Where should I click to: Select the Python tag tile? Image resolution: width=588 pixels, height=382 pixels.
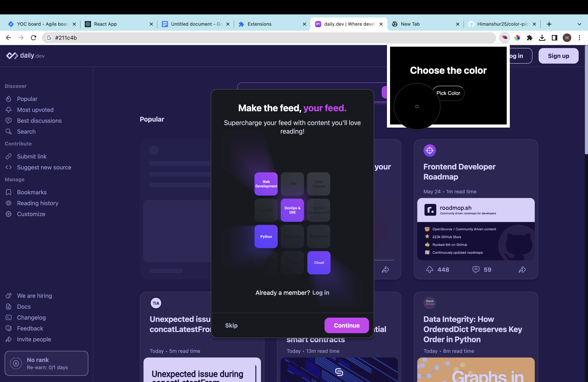266,237
